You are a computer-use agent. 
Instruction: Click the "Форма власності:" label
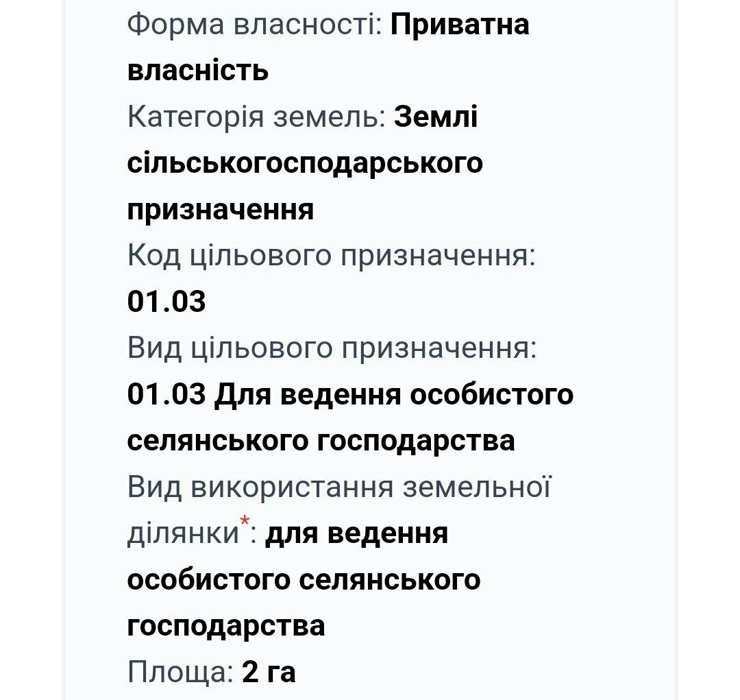254,25
